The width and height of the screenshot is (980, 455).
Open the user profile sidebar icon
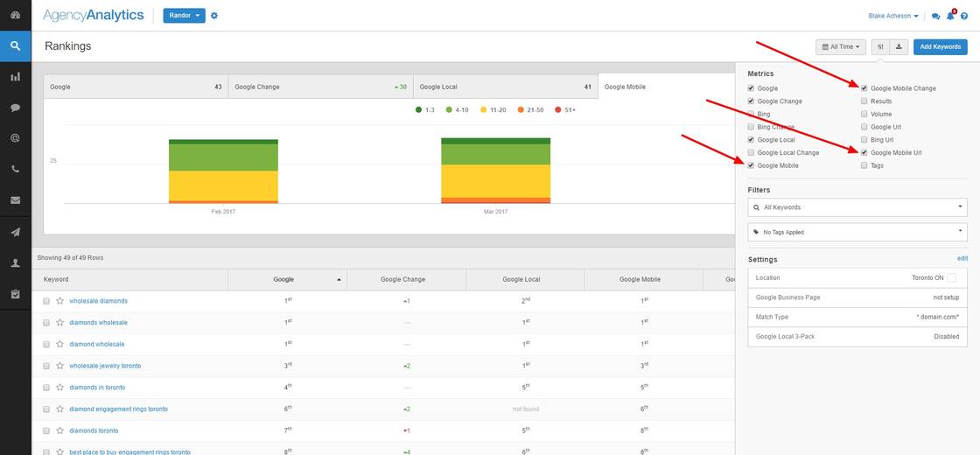coord(15,263)
